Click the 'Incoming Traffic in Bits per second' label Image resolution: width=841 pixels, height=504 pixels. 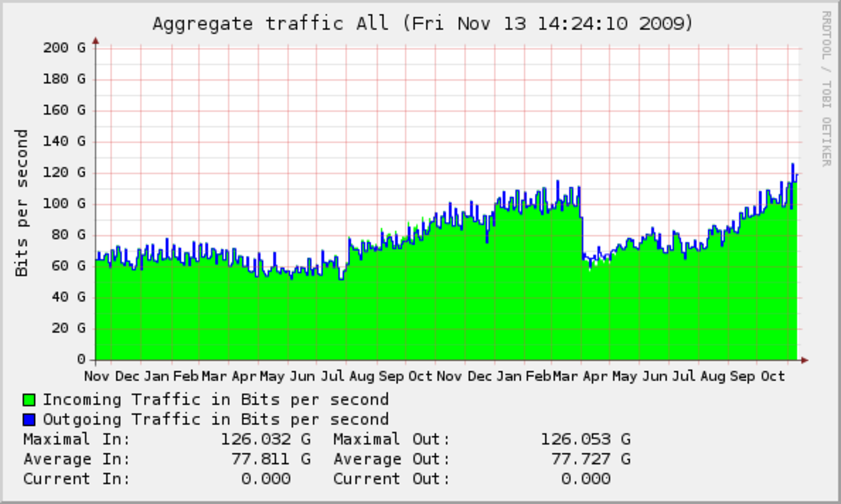[x=216, y=400]
